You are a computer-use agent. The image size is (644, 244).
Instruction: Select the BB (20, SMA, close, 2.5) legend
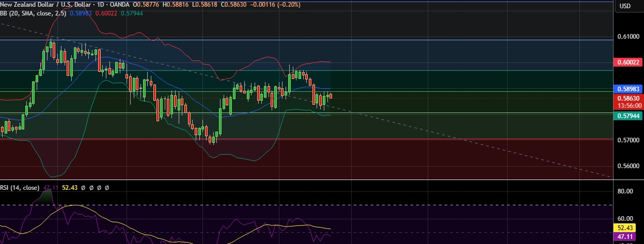coord(33,13)
